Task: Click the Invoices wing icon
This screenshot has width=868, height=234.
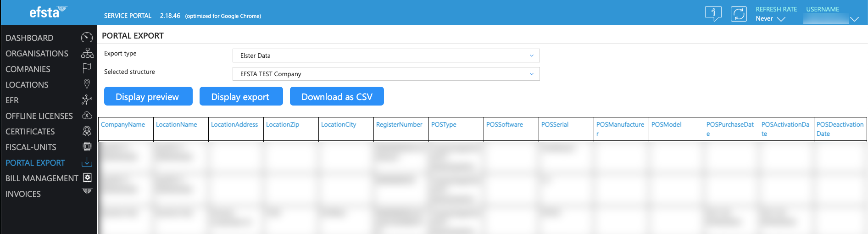Action: [x=87, y=191]
